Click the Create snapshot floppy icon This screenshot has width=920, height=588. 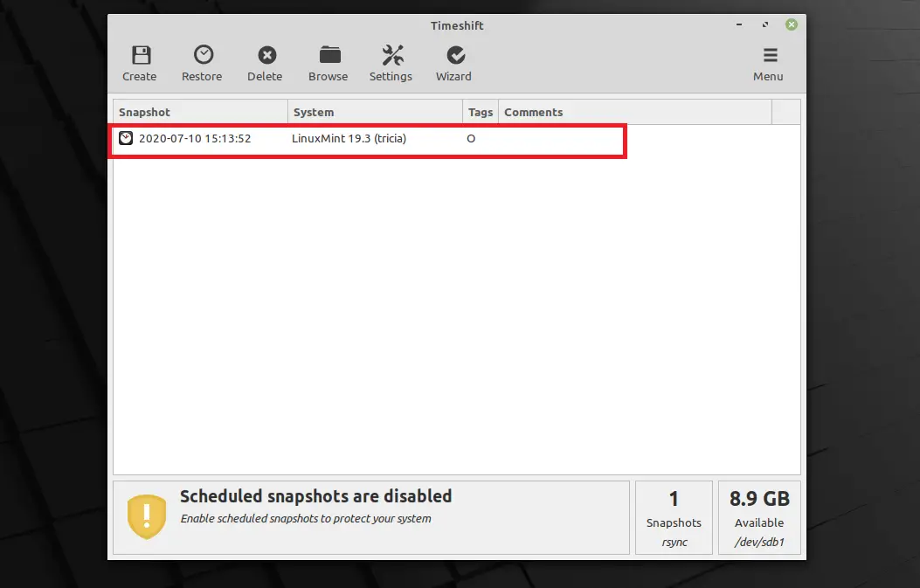point(141,55)
